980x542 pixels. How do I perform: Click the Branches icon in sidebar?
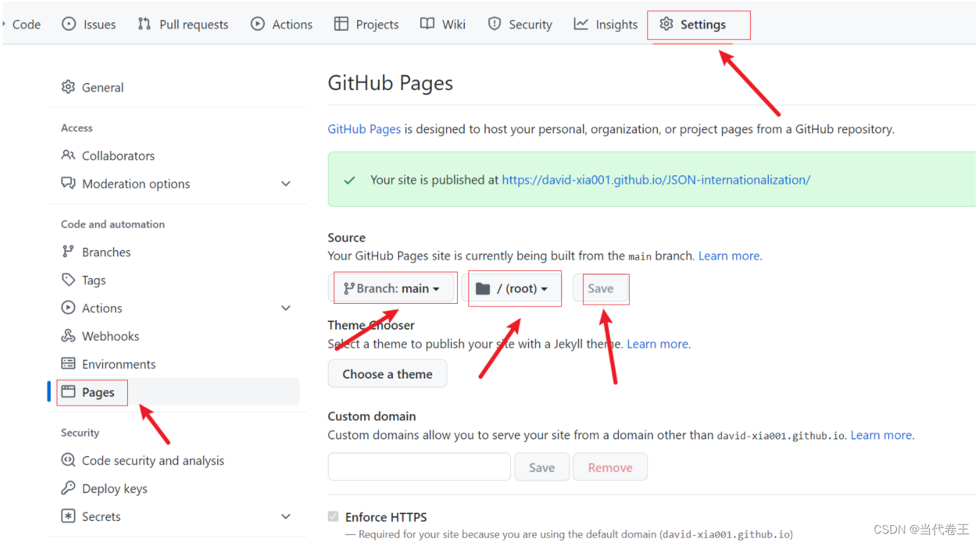pyautogui.click(x=68, y=251)
